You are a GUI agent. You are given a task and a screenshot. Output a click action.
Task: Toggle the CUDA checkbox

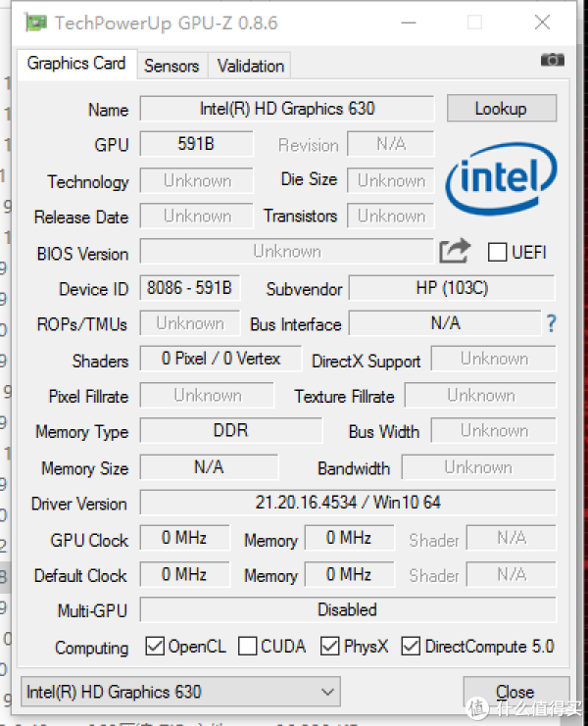pos(247,646)
